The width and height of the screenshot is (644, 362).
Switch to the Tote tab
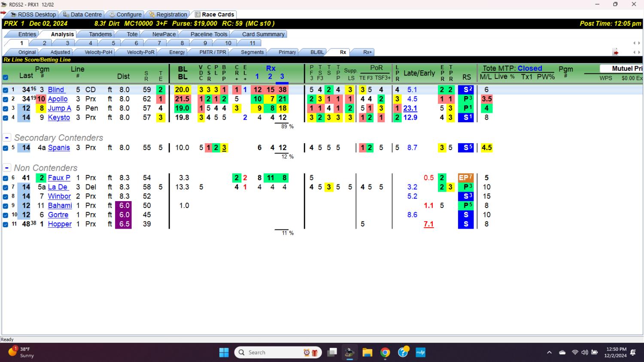pos(132,34)
